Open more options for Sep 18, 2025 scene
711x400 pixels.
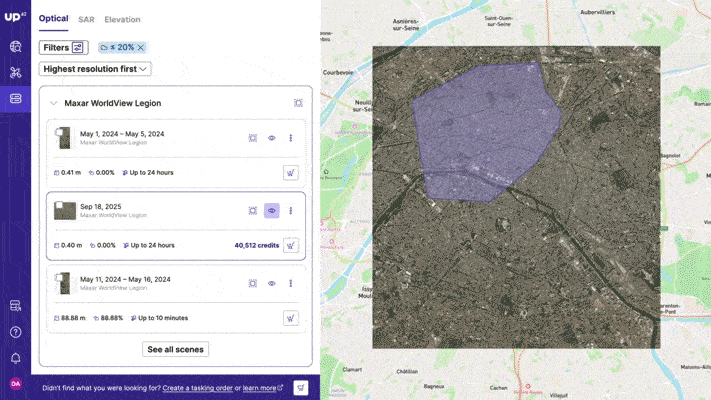point(291,210)
